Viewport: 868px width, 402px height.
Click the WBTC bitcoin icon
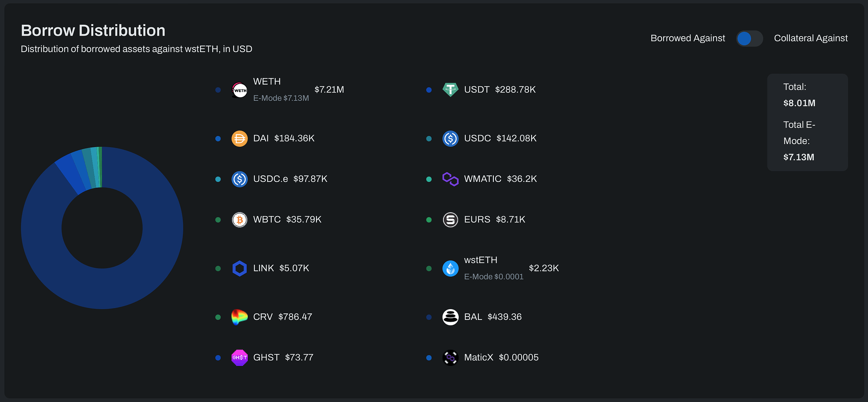tap(240, 220)
